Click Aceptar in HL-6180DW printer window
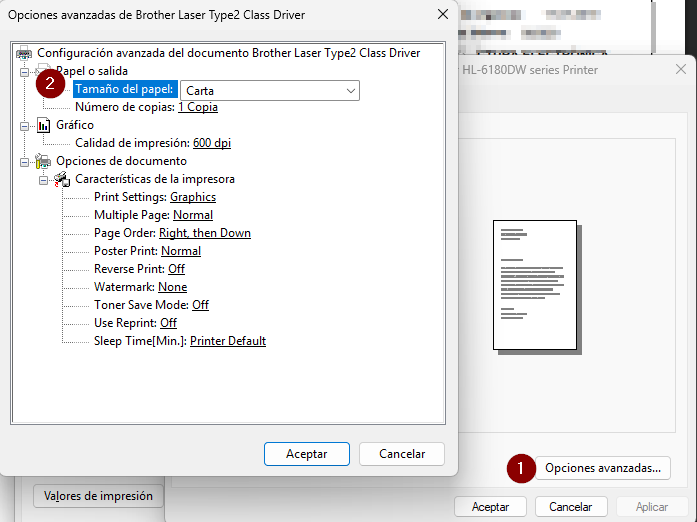 [490, 507]
